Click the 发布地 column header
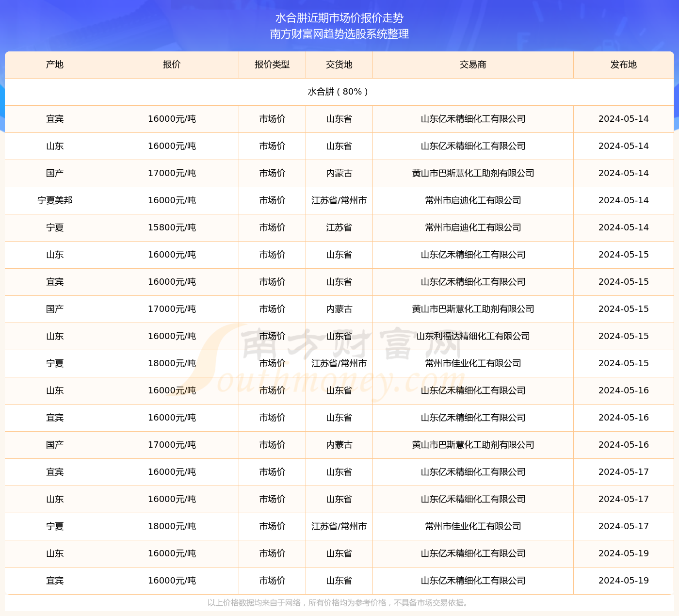 click(624, 65)
